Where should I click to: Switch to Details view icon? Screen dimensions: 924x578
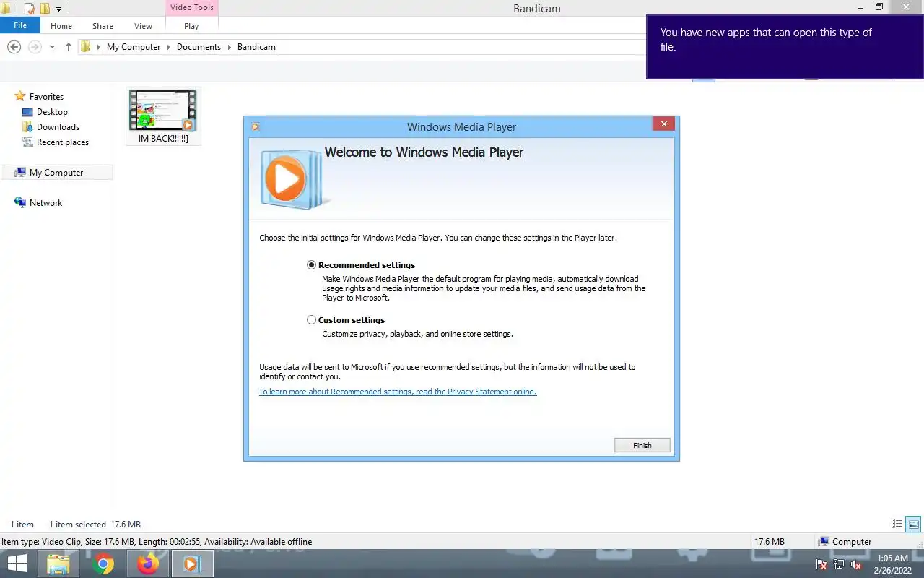coord(897,525)
